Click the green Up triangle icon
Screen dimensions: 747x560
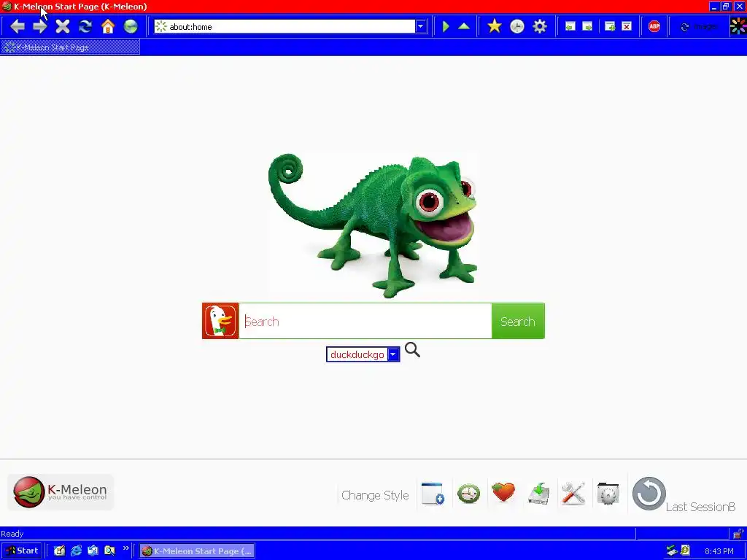464,26
